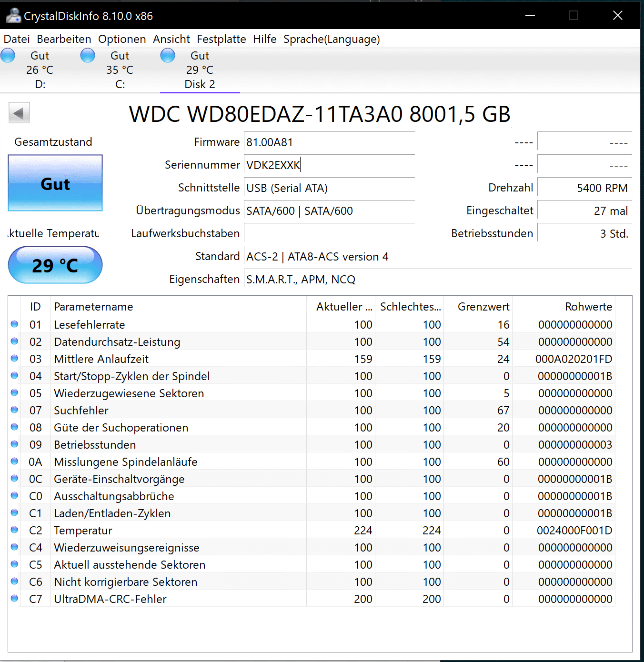Image resolution: width=644 pixels, height=662 pixels.
Task: Click the UltraDMA-CRC-Fehler parameter name
Action: (111, 599)
